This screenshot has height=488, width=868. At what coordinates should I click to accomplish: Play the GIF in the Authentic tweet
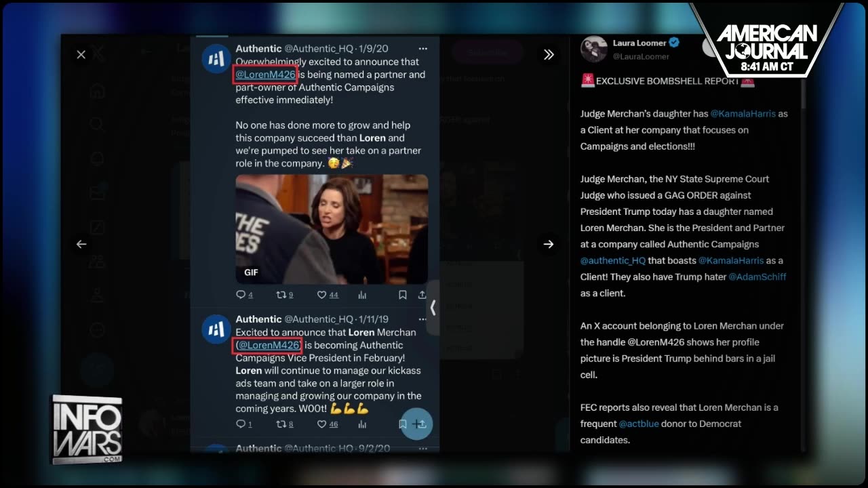pyautogui.click(x=332, y=229)
